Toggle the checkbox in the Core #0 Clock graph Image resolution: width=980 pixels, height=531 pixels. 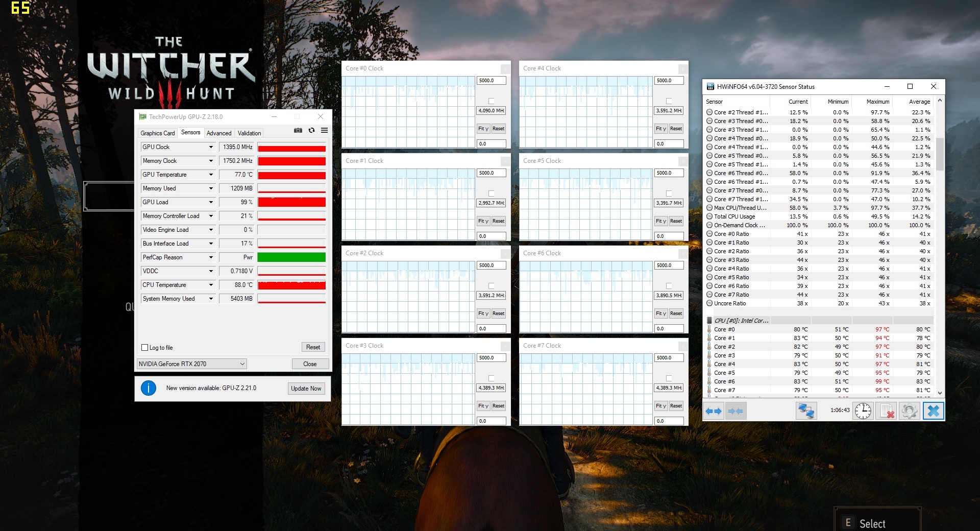pos(491,101)
